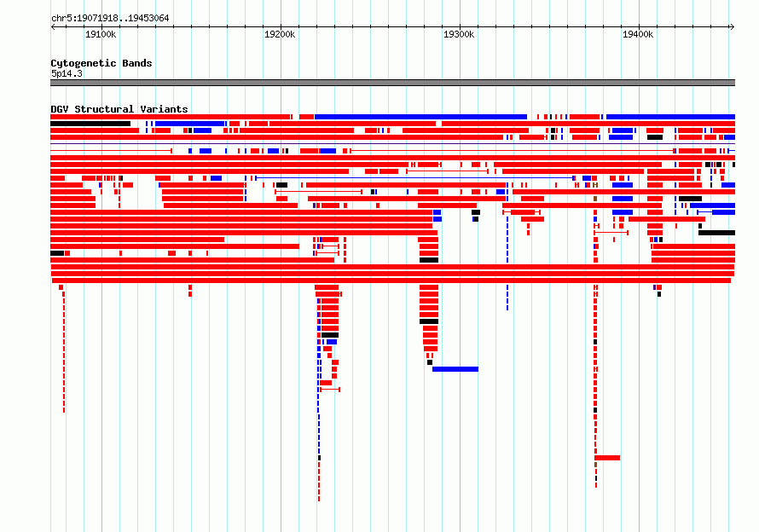Image resolution: width=759 pixels, height=532 pixels.
Task: Click the chr5:19071918..19453064 region label
Action: [x=110, y=18]
